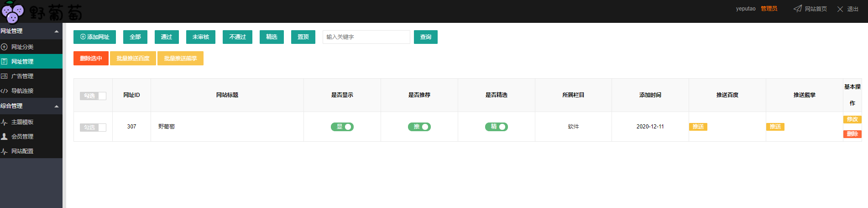
Task: Click the 推送熊掌 column header
Action: [805, 95]
